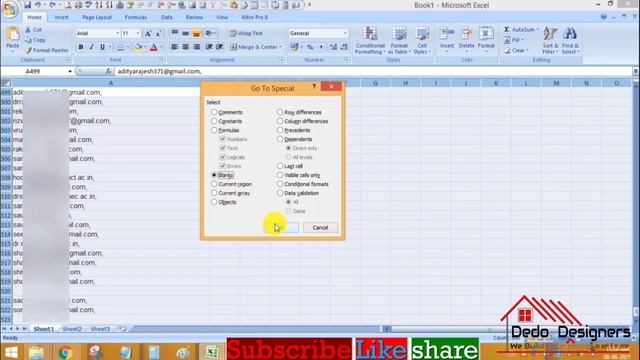Increase font size with Grow Font icon

point(148,33)
